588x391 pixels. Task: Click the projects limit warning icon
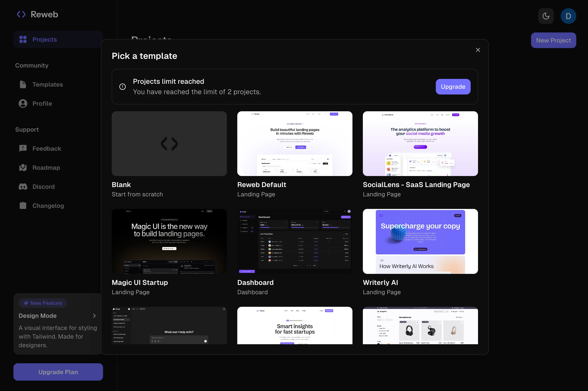123,87
